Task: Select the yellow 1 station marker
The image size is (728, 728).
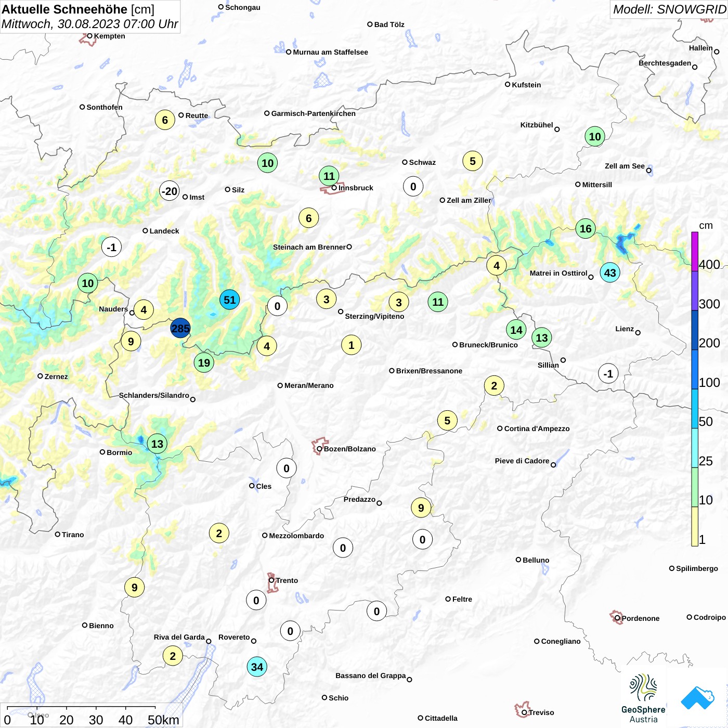Action: tap(351, 345)
